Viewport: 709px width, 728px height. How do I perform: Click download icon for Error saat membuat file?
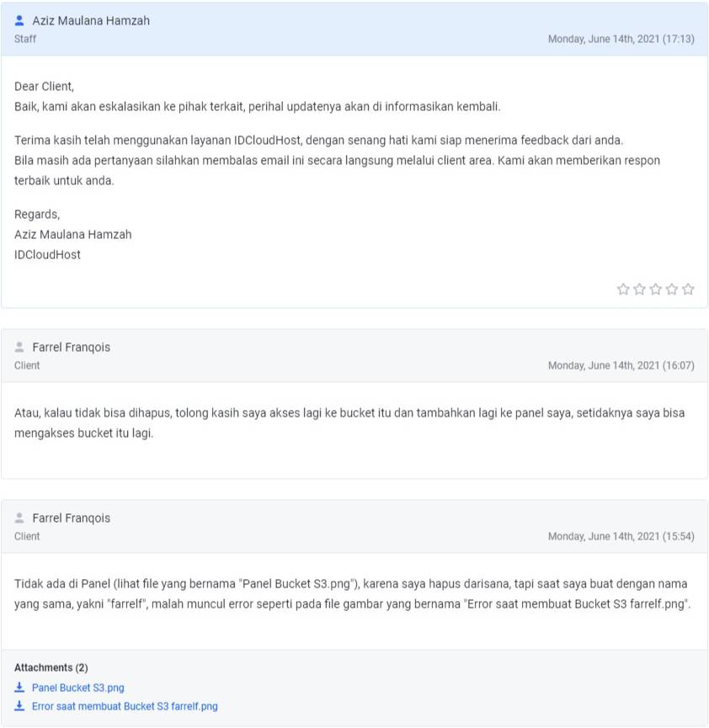[x=19, y=706]
